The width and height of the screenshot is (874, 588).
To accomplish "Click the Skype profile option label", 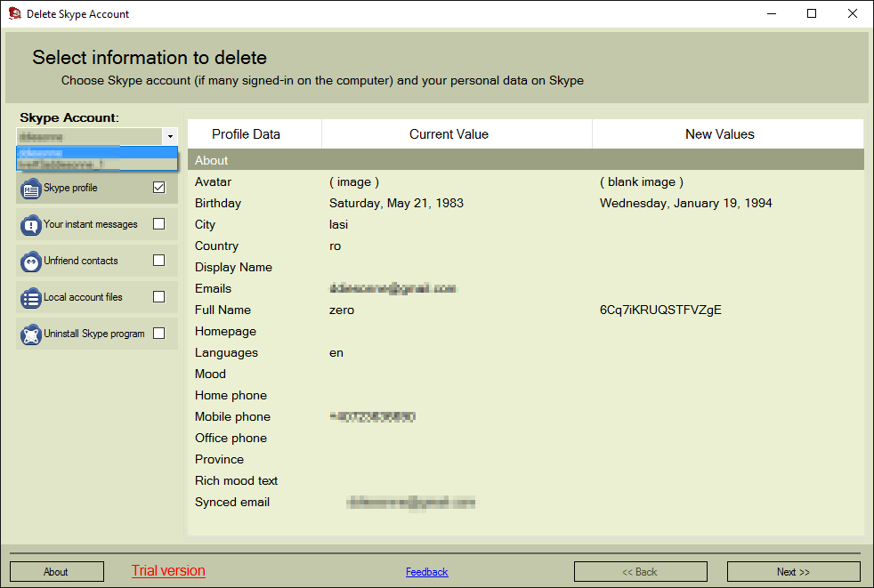I will (x=71, y=188).
